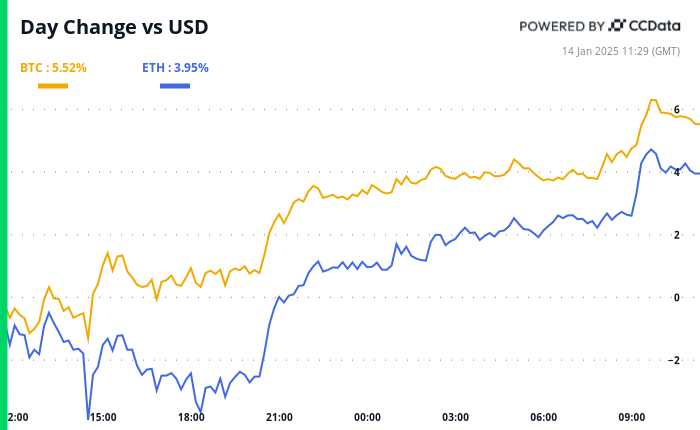Click the 14 Jan 2025 timestamp text
The width and height of the screenshot is (700, 430).
coord(620,49)
